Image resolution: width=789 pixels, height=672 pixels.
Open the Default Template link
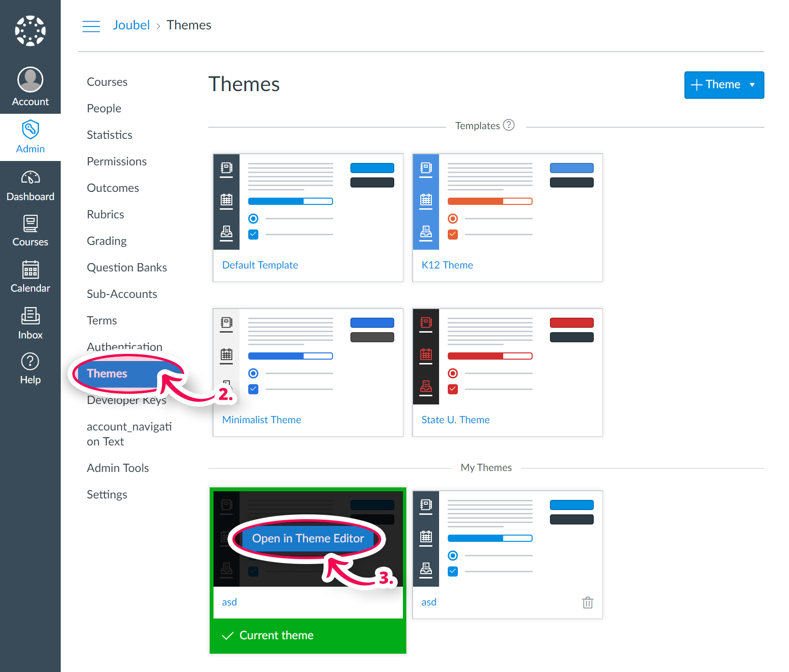click(260, 265)
